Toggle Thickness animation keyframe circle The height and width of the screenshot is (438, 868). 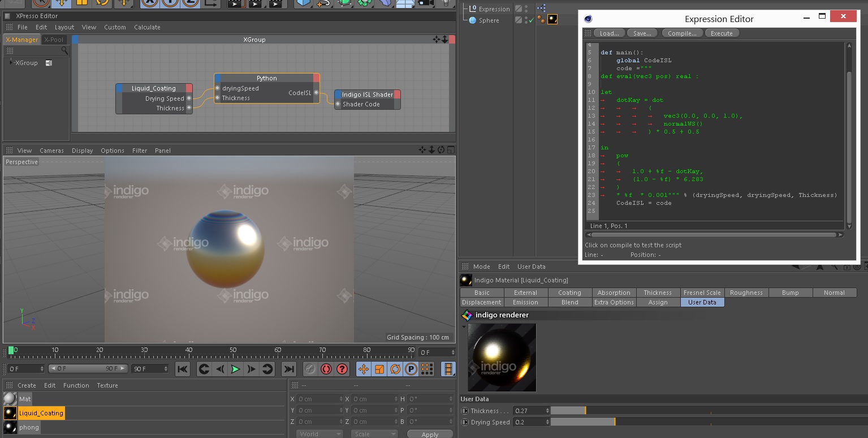[465, 411]
